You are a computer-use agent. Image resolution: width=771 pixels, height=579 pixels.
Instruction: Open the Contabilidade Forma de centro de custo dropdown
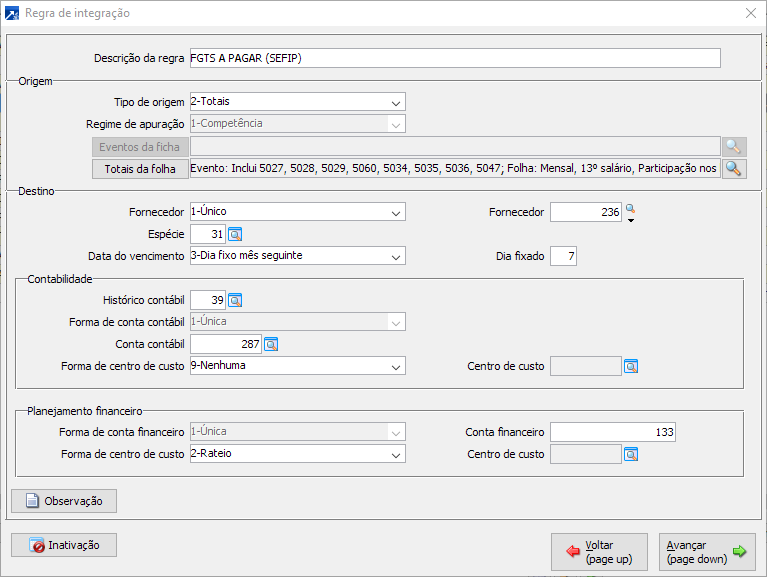pyautogui.click(x=397, y=366)
